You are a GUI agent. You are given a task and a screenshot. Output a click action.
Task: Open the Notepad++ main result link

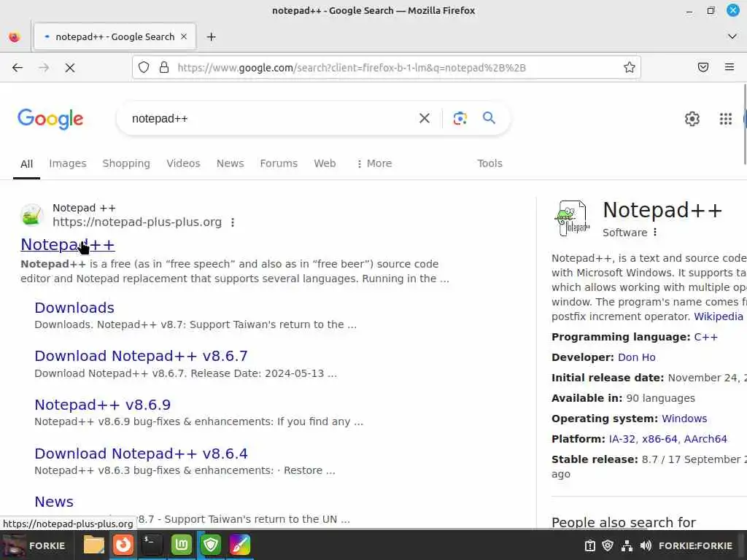(x=68, y=244)
